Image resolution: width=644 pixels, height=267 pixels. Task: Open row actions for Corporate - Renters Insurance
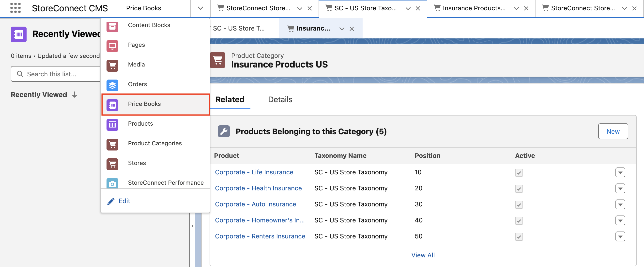[620, 236]
